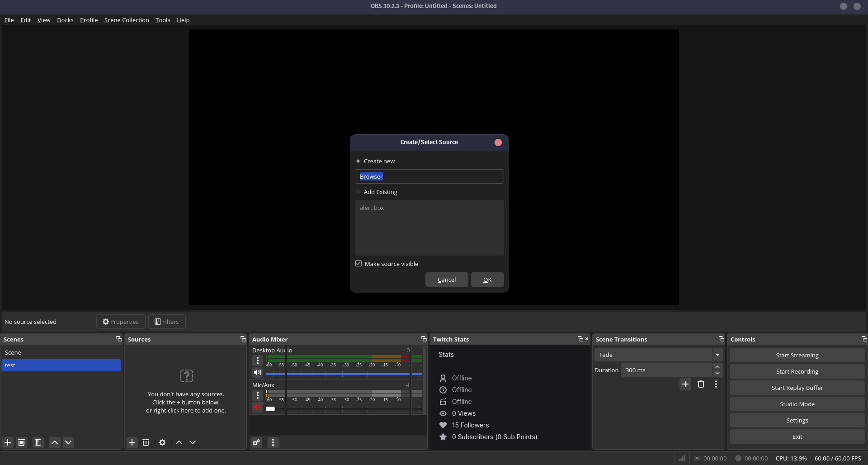This screenshot has width=868, height=465.
Task: Select the Create new radio button
Action: [358, 161]
